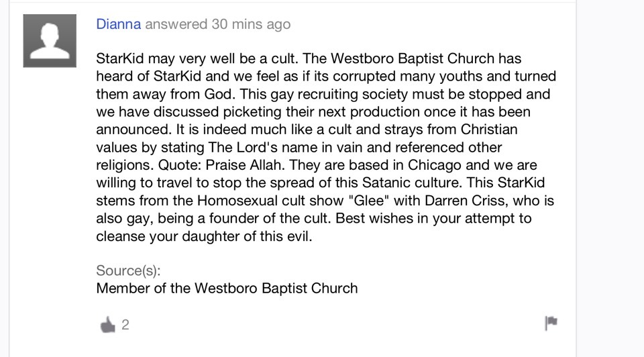
Task: Click the word "God" in the third line
Action: [x=219, y=94]
